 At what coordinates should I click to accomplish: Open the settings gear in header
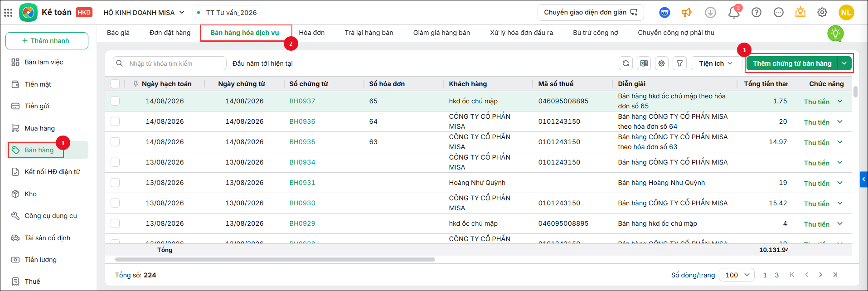pyautogui.click(x=822, y=13)
